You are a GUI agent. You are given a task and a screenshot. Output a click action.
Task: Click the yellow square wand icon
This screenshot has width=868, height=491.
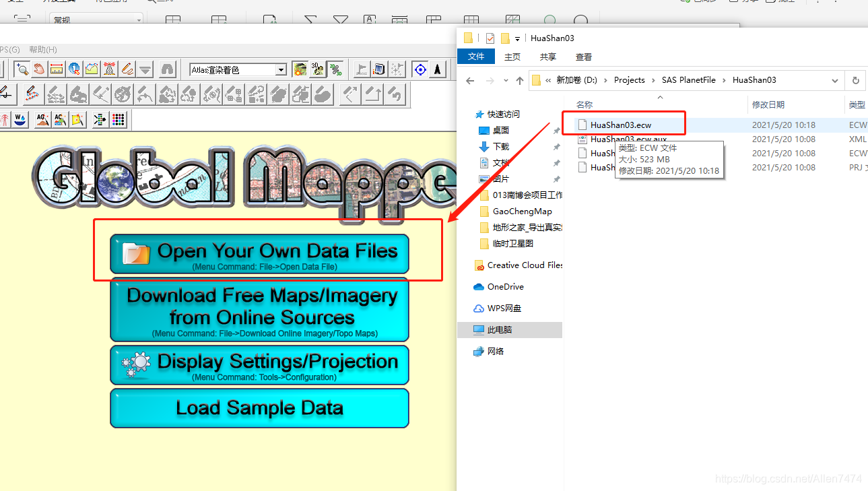pos(77,120)
